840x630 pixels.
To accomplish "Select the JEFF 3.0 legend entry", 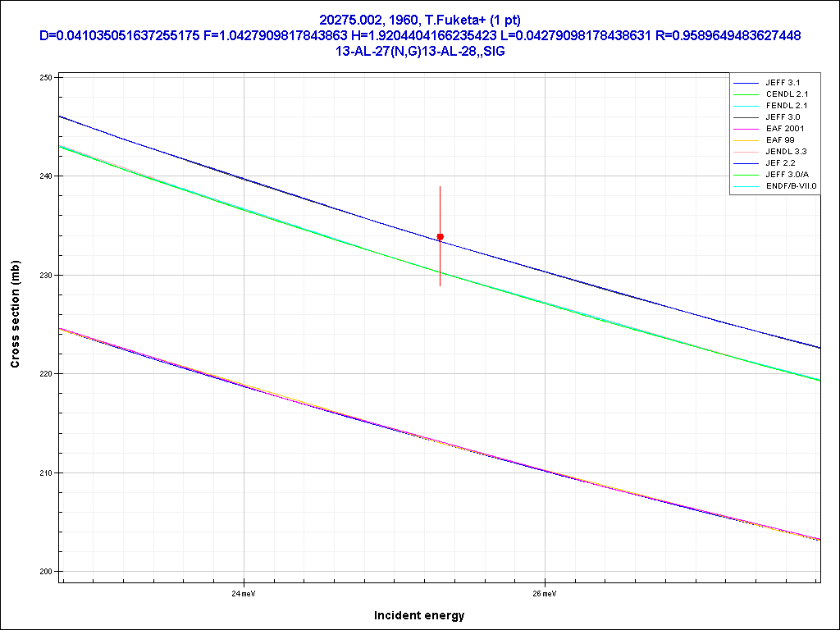I will tap(782, 117).
